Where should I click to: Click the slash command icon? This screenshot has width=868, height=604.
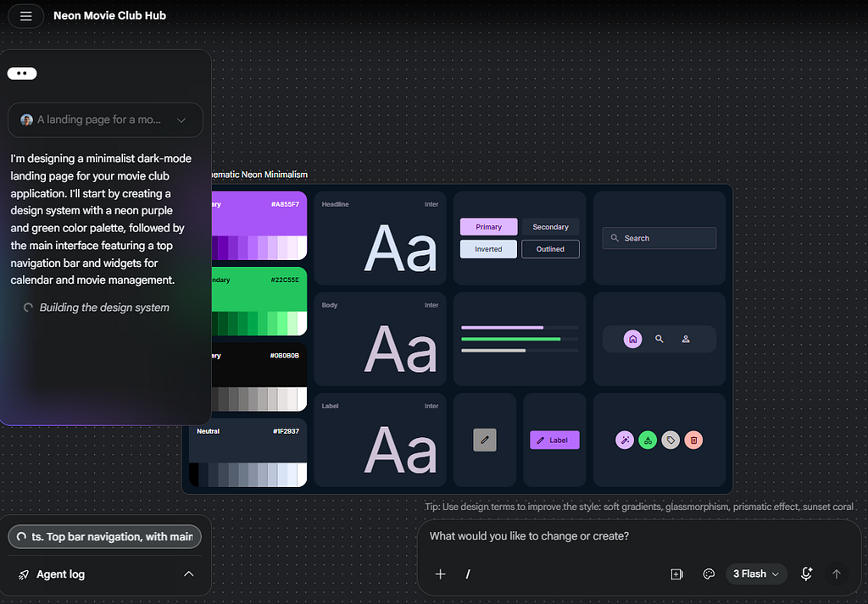tap(468, 574)
